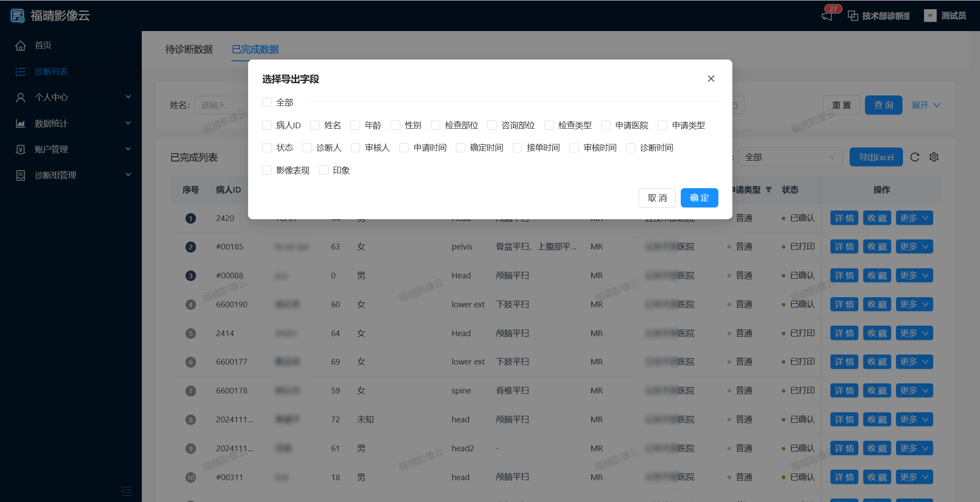The height and width of the screenshot is (502, 980).
Task: Confirm export with 确定 button
Action: [699, 198]
